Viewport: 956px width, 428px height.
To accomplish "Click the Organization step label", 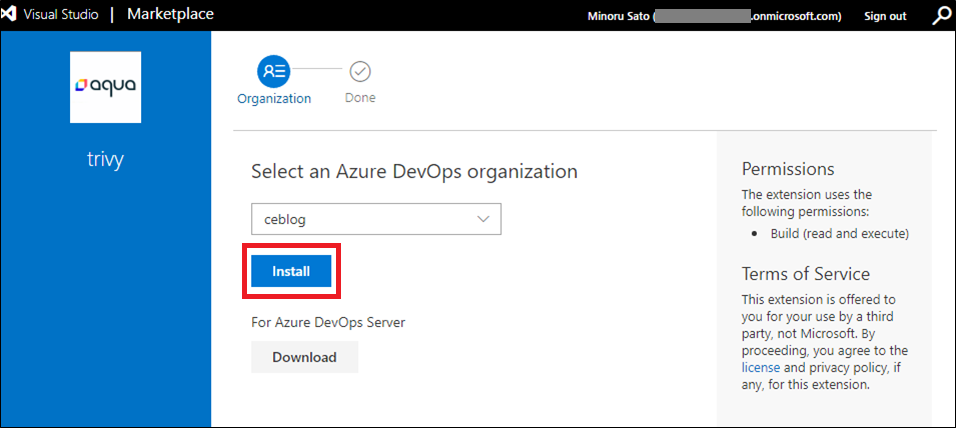I will click(x=274, y=99).
